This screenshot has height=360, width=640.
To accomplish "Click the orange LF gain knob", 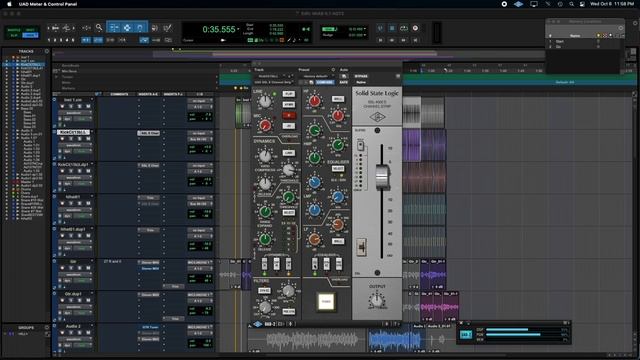I will point(314,240).
